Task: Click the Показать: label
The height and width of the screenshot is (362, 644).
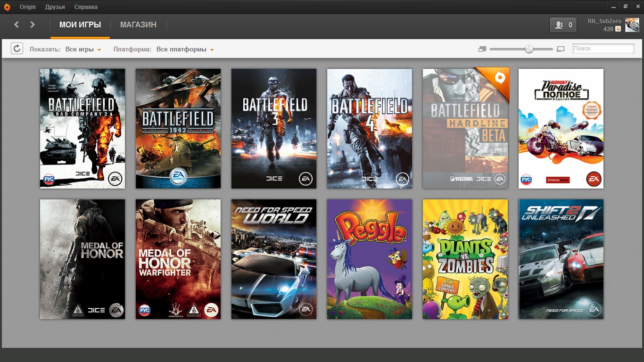Action: point(45,49)
